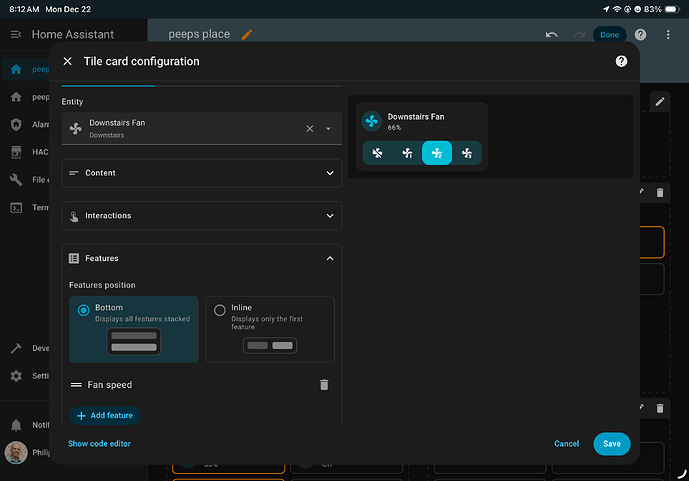Set fan to highest speed in preview
The image size is (689, 481).
(466, 153)
